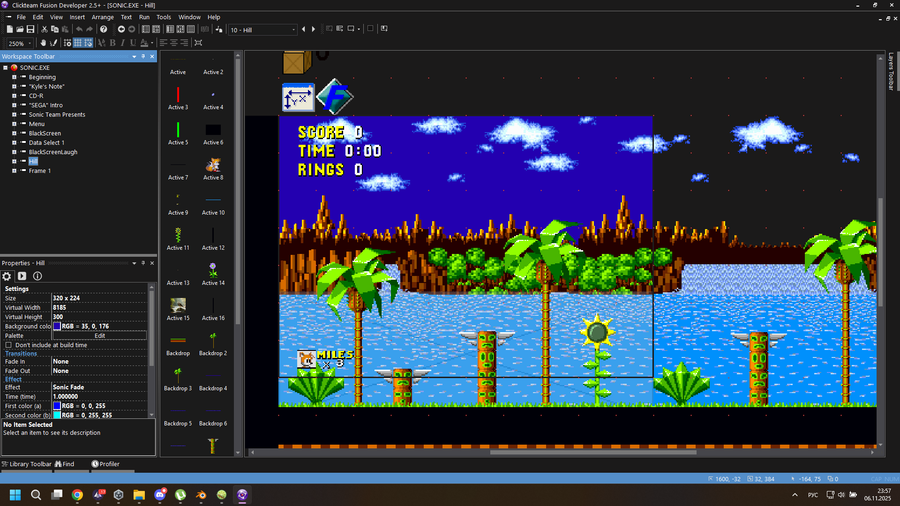This screenshot has height=506, width=900.
Task: Expand the Hill frame tree node
Action: [14, 161]
